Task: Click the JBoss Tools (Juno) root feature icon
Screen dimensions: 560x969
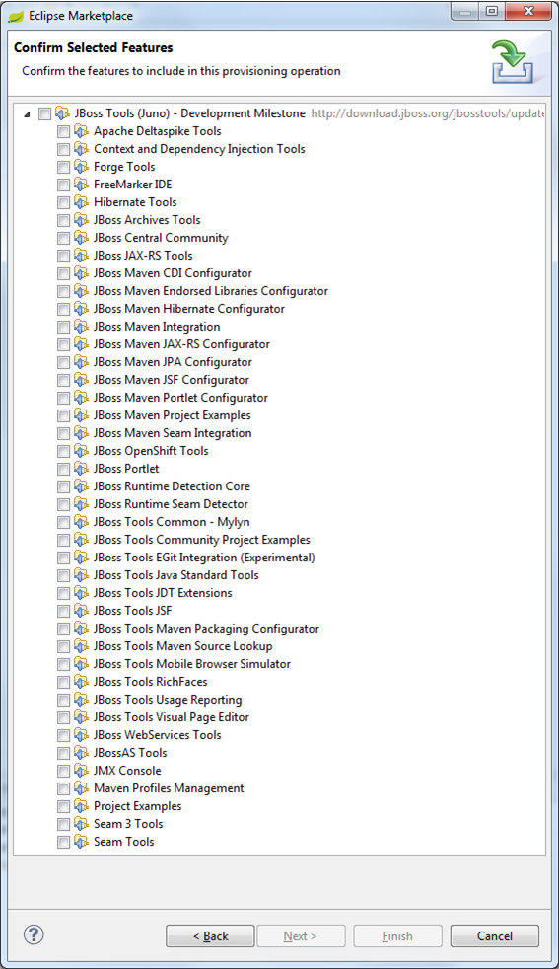Action: pyautogui.click(x=62, y=113)
